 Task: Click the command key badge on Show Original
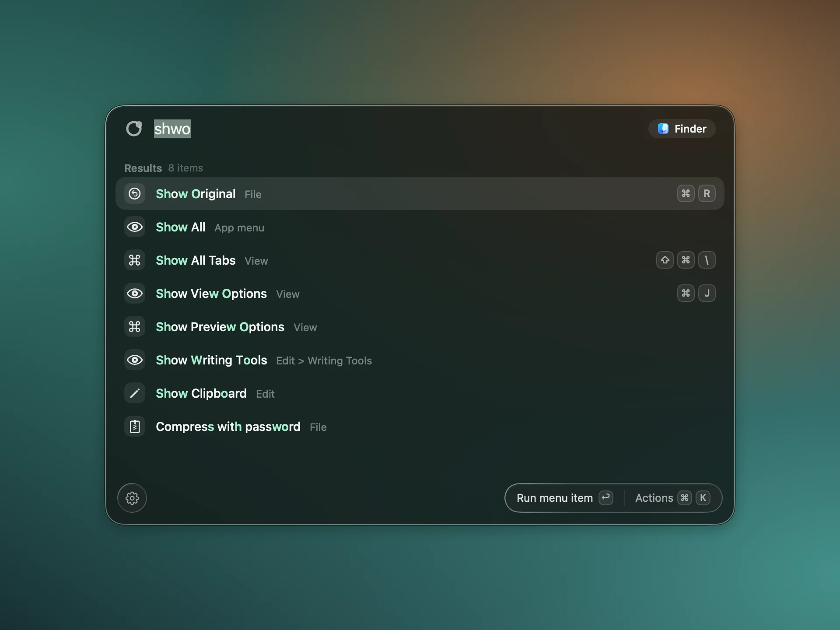(x=686, y=193)
